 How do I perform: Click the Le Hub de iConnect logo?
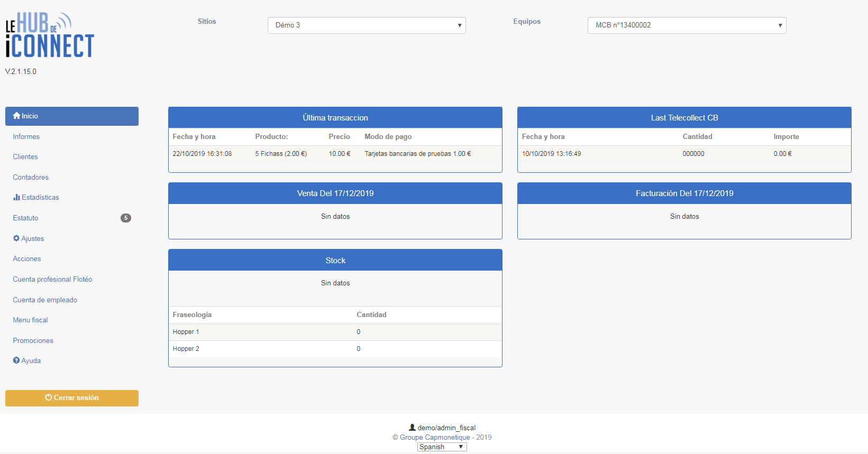(x=50, y=35)
